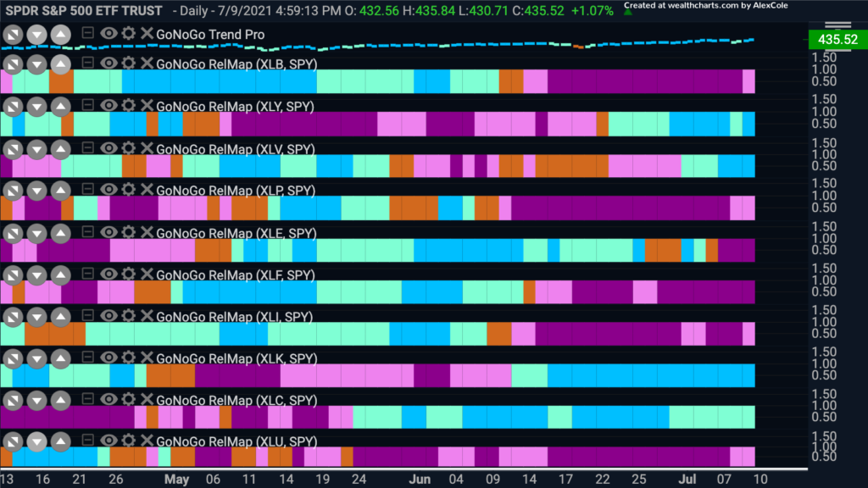Click the orange segment on Trend Pro line

click(x=578, y=47)
